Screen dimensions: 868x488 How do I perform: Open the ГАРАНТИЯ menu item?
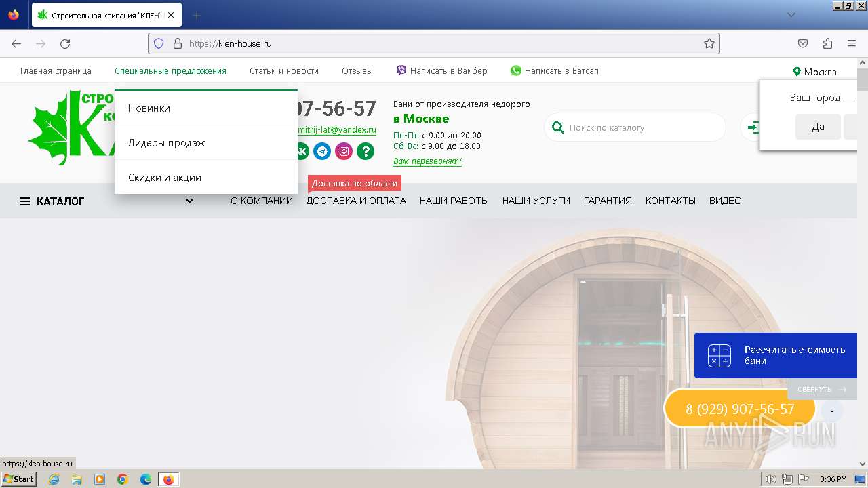click(x=608, y=201)
